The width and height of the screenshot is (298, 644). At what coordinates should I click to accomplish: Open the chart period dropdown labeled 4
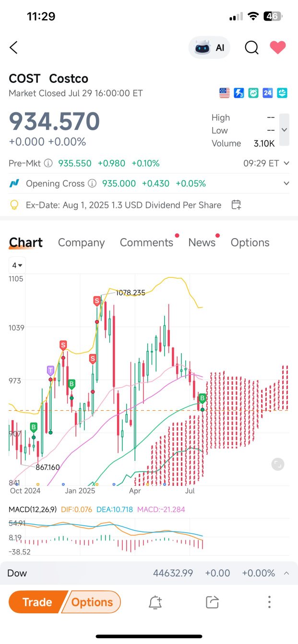click(18, 265)
